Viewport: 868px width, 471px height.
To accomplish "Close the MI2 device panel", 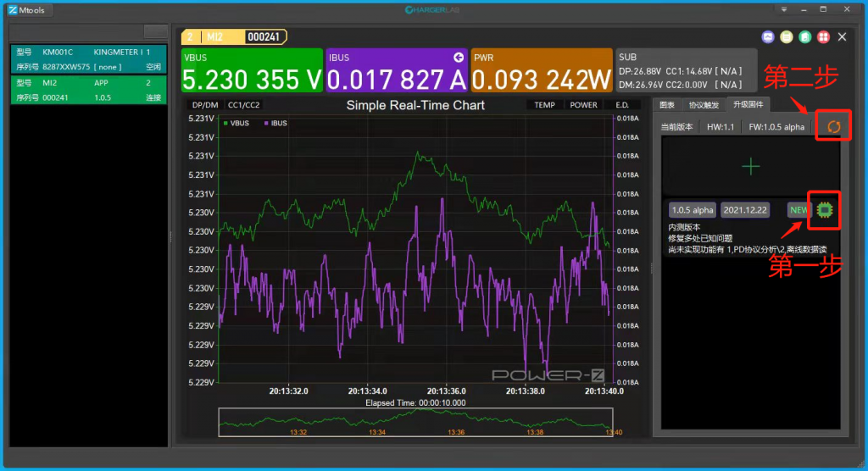I will [x=842, y=37].
